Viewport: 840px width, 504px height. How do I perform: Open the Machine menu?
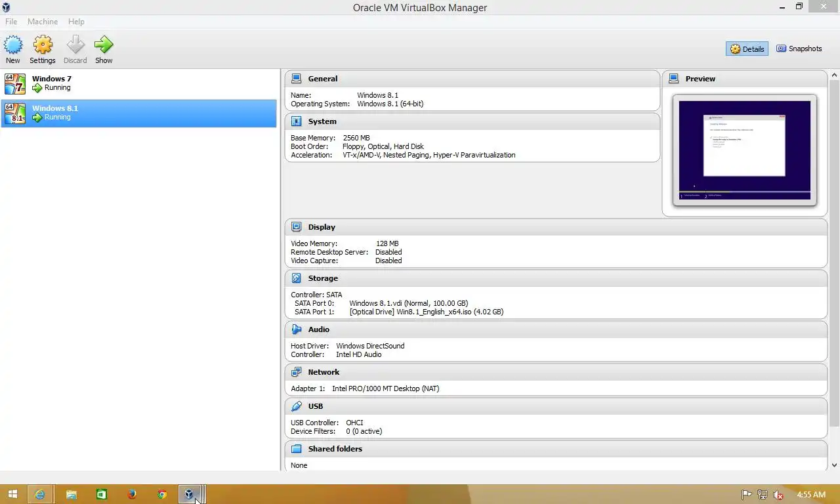tap(43, 22)
